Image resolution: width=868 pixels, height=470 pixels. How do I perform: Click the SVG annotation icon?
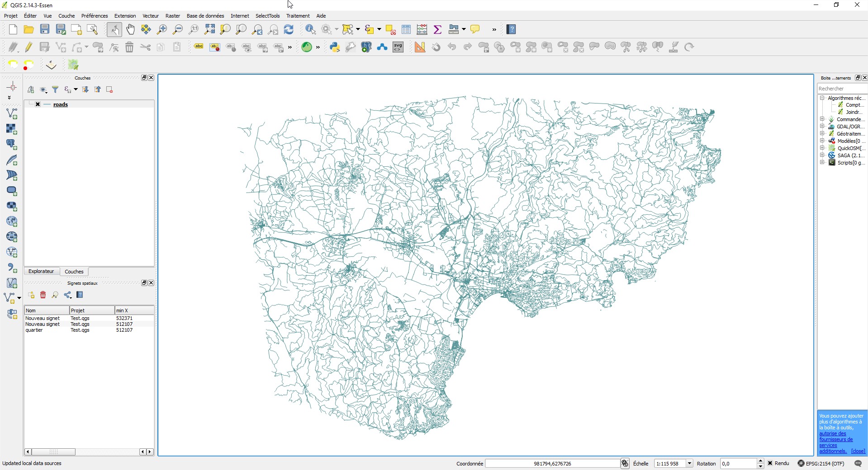tap(398, 47)
